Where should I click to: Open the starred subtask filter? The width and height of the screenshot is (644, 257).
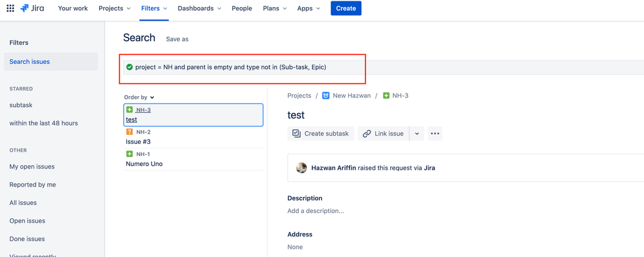pyautogui.click(x=21, y=105)
